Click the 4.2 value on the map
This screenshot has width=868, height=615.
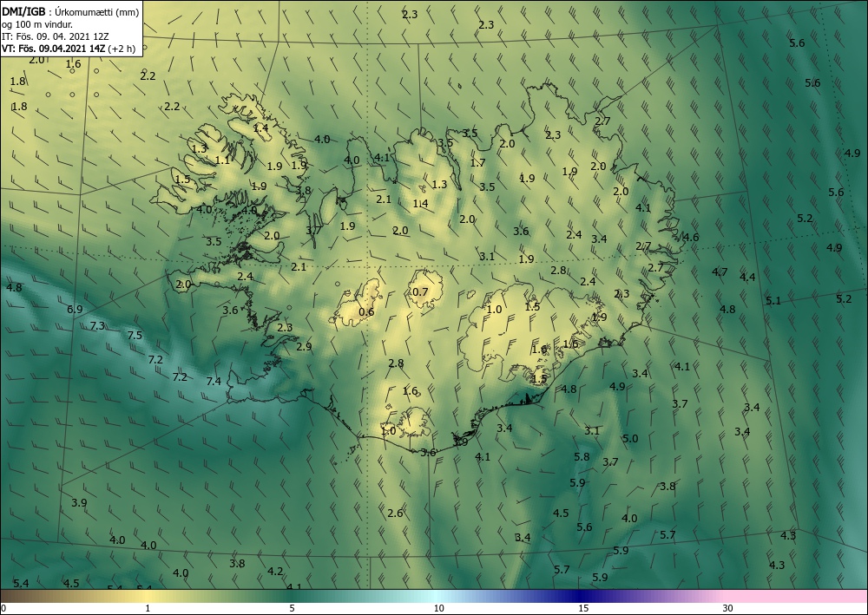click(x=275, y=572)
